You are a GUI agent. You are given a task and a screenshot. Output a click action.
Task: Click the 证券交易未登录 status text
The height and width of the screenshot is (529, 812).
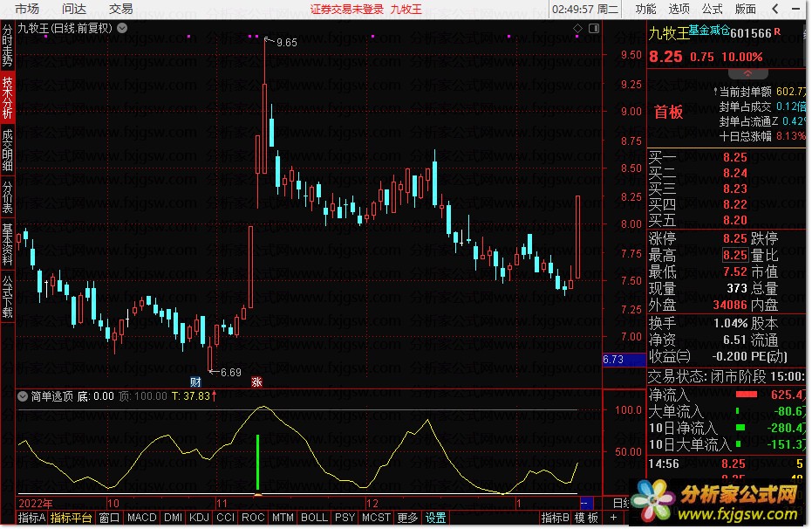point(347,9)
